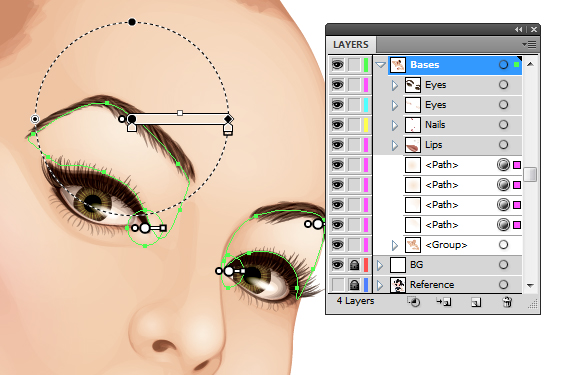Click the gradient annotator black origin point

point(132,119)
